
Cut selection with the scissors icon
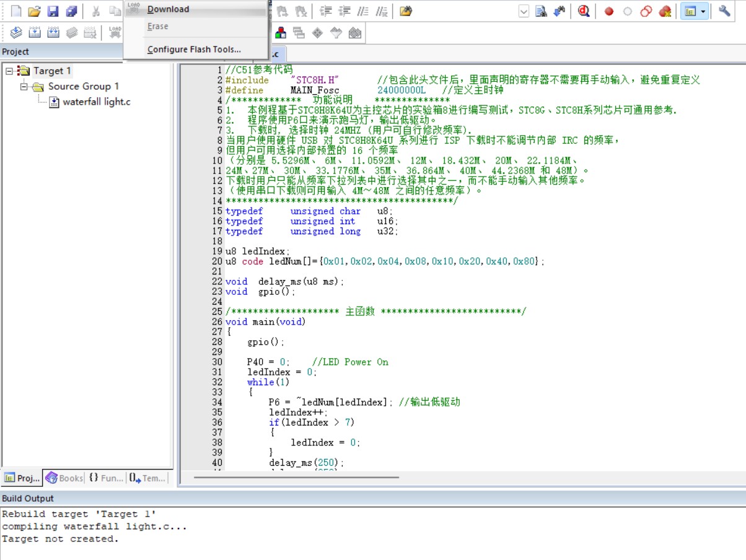pyautogui.click(x=96, y=11)
